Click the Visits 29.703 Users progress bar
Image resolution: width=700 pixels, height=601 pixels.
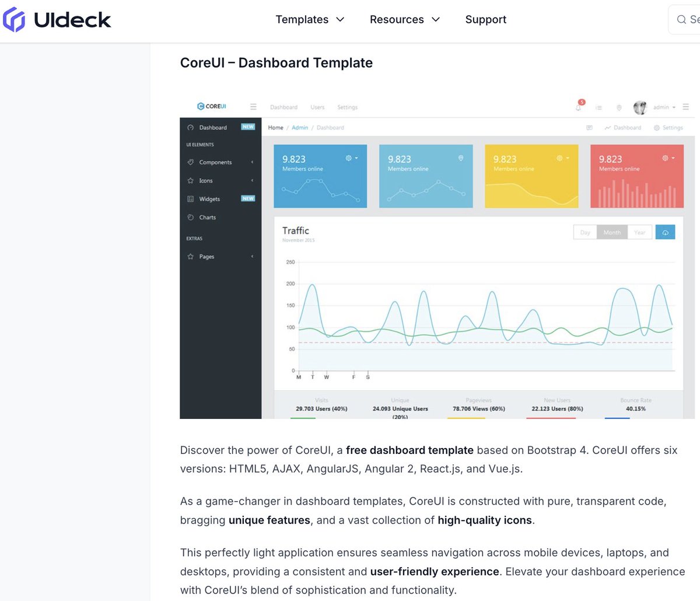(x=303, y=418)
